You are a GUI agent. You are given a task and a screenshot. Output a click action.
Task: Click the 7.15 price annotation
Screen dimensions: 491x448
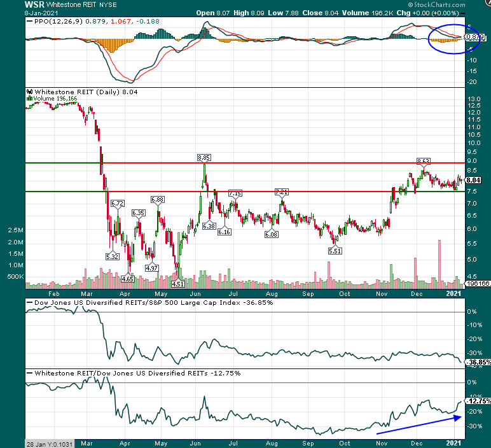(x=235, y=193)
